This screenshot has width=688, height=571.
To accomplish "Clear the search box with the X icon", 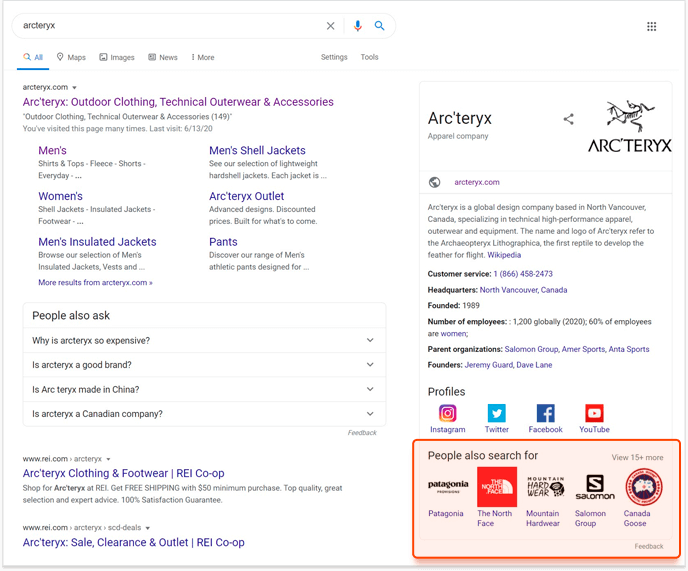I will 330,26.
